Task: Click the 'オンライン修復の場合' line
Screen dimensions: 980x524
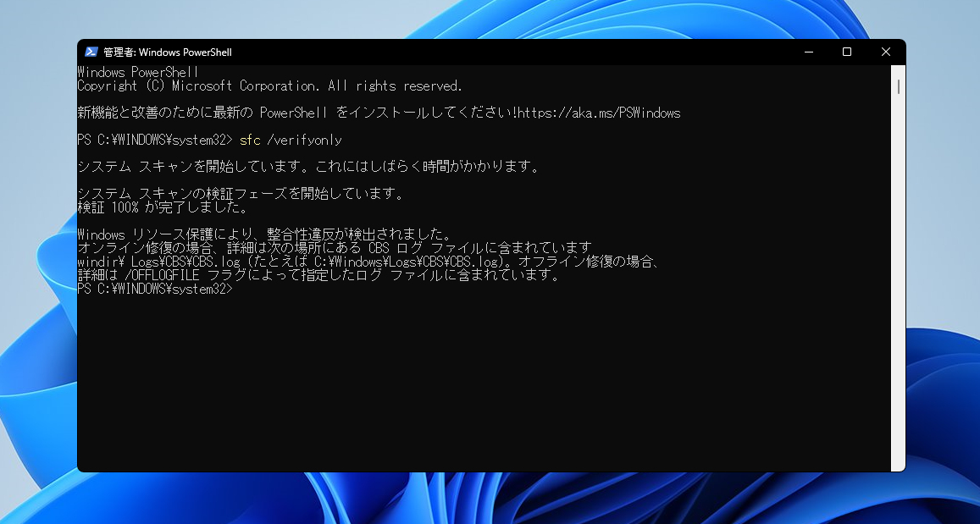Action: pos(335,248)
